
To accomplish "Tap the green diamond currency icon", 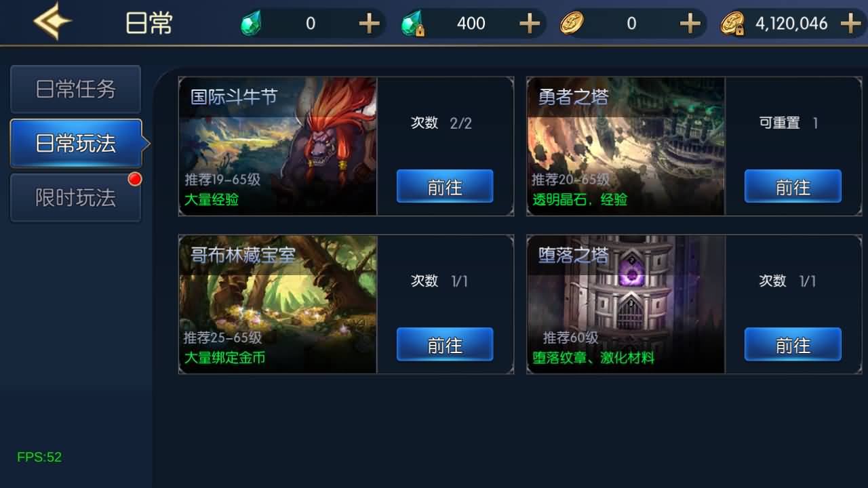I will tap(252, 24).
